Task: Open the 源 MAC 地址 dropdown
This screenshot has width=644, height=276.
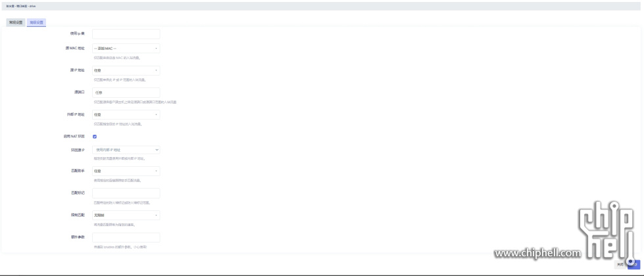Action: coord(126,49)
